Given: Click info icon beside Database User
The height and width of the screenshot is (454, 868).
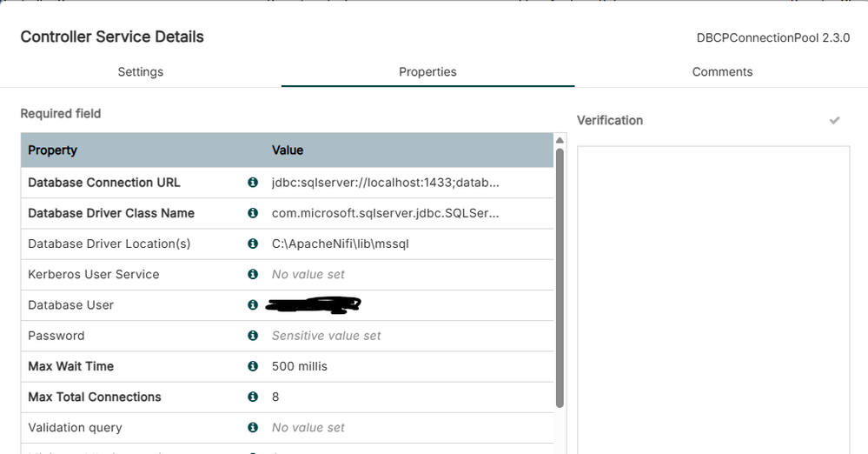Looking at the screenshot, I should pyautogui.click(x=253, y=305).
